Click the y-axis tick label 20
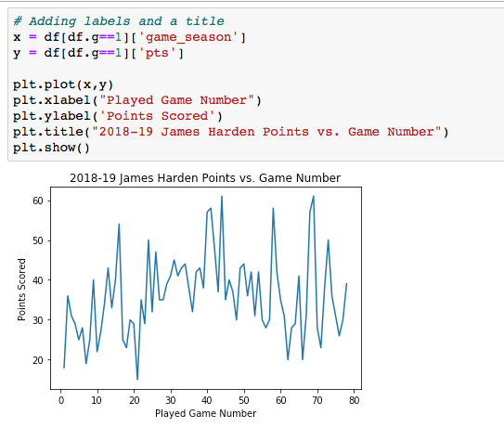 coord(38,360)
